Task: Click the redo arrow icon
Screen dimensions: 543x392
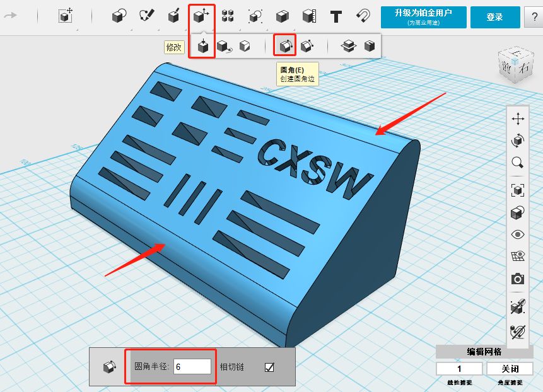Action: coord(10,15)
